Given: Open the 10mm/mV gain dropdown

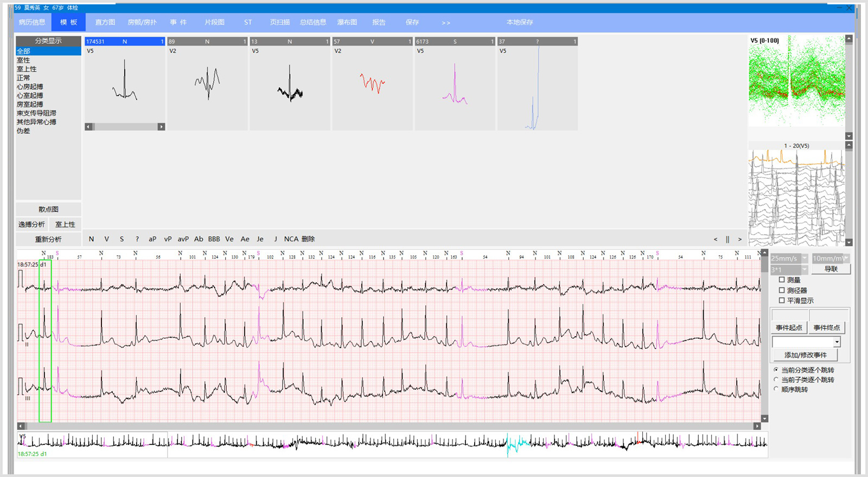Looking at the screenshot, I should [845, 259].
